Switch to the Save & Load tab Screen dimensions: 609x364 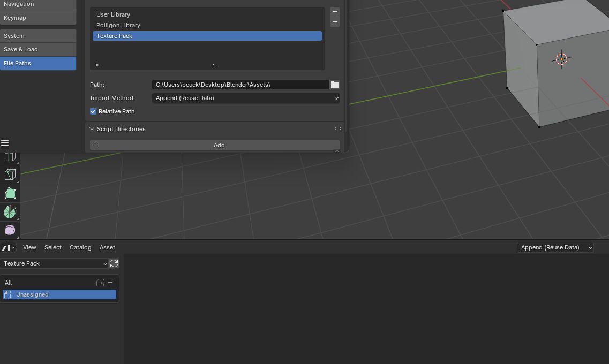[x=38, y=50]
